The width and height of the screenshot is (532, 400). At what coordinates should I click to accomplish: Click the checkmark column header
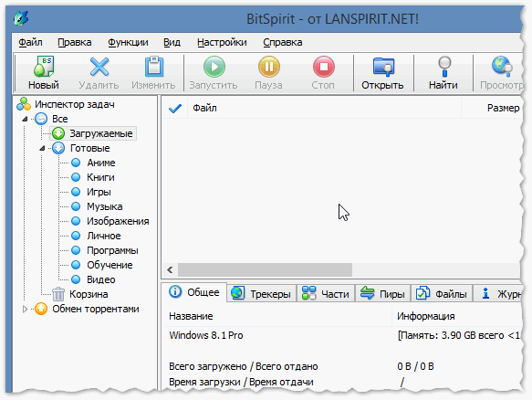coord(175,109)
